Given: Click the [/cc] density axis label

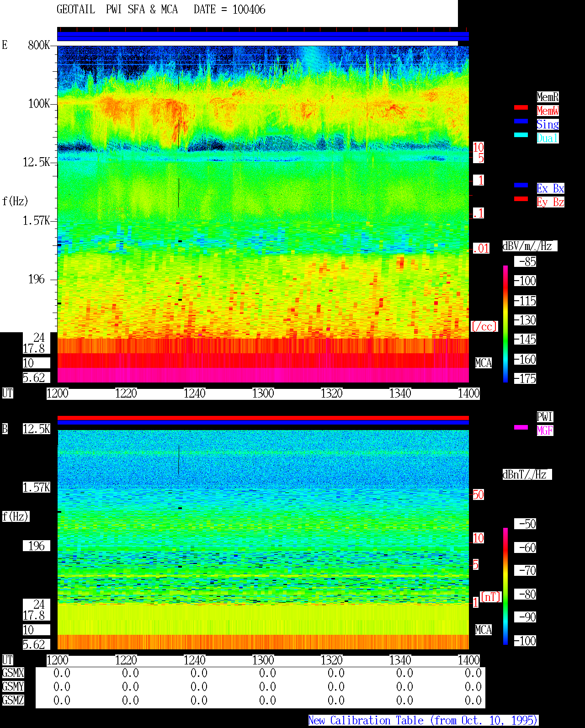Looking at the screenshot, I should 484,327.
